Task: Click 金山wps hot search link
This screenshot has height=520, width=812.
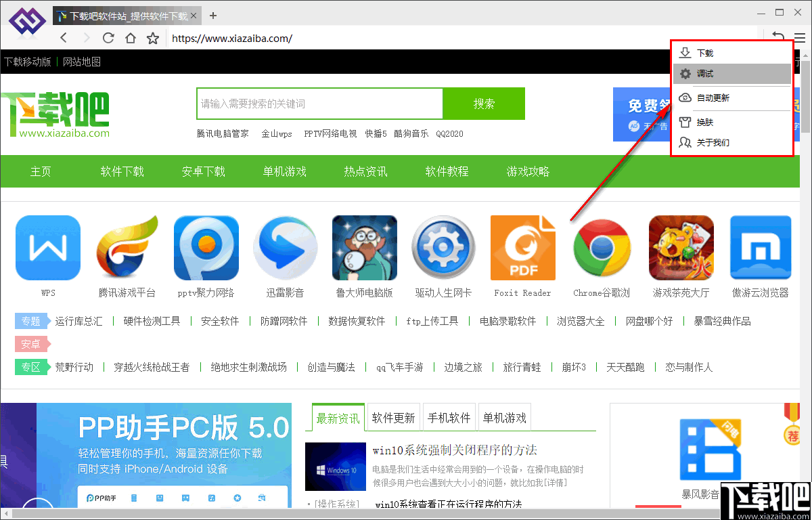Action: [277, 134]
